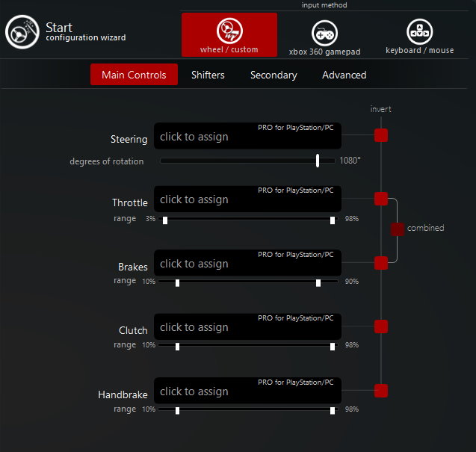Open the Main Controls tab

(x=134, y=75)
